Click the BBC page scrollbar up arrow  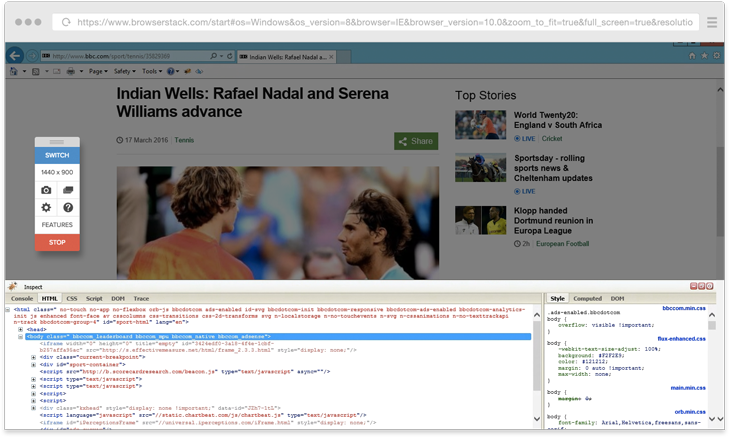pos(720,89)
